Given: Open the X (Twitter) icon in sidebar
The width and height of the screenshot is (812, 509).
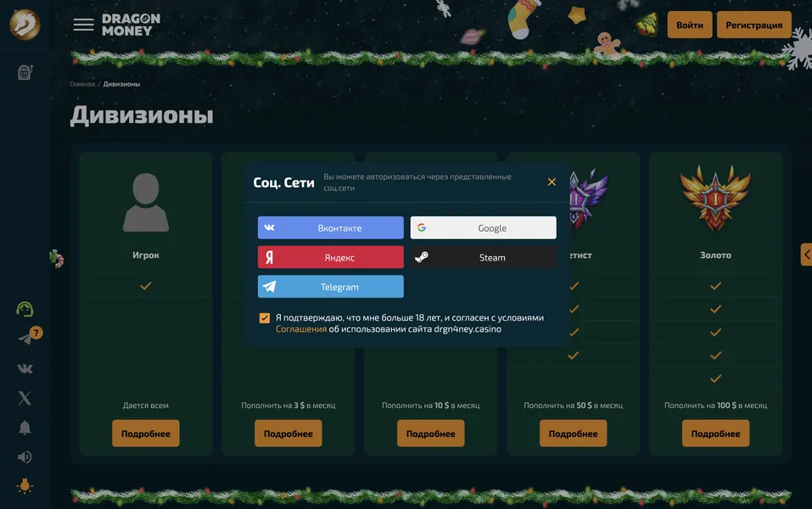Looking at the screenshot, I should 25,397.
